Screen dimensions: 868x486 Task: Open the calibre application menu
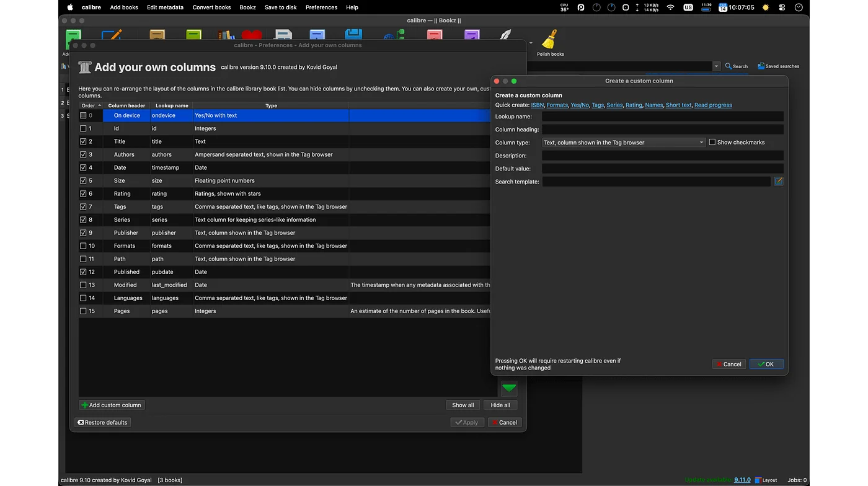pos(91,7)
